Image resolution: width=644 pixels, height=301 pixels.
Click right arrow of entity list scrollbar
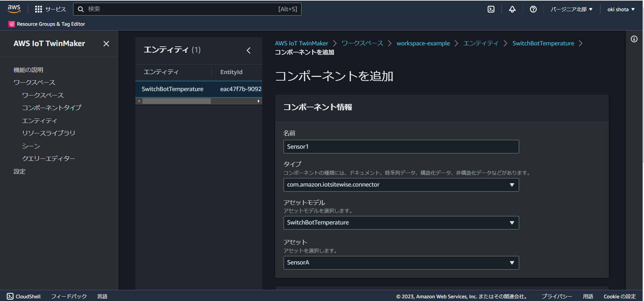[259, 101]
